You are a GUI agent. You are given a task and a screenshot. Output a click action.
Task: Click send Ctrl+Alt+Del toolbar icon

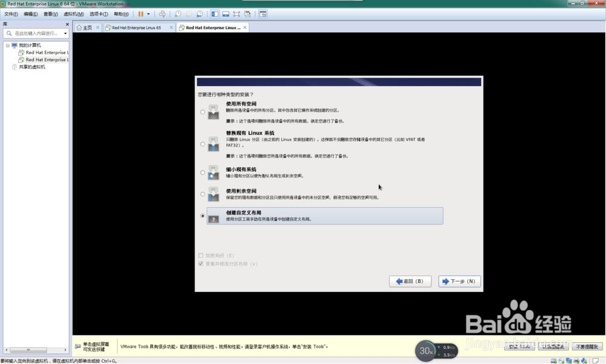[x=162, y=14]
